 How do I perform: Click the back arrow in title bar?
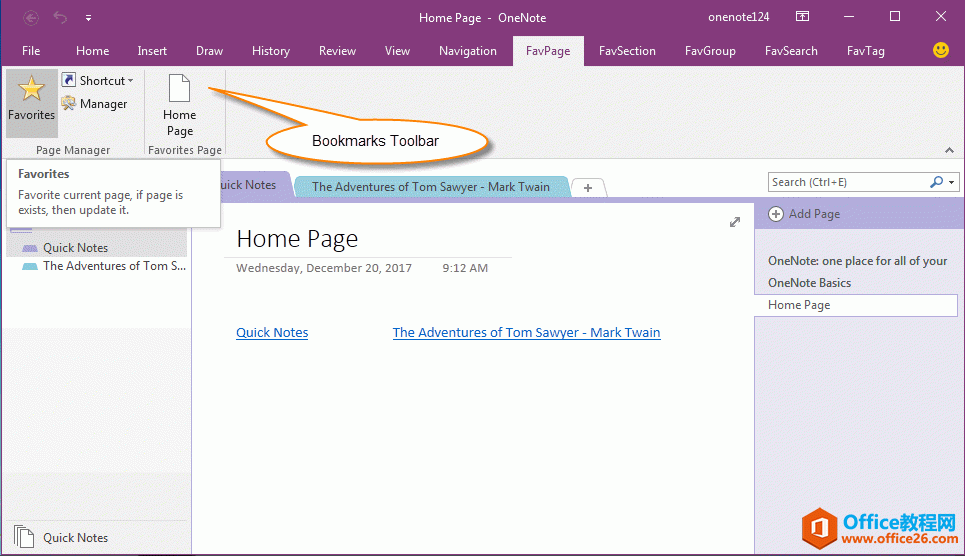coord(31,18)
